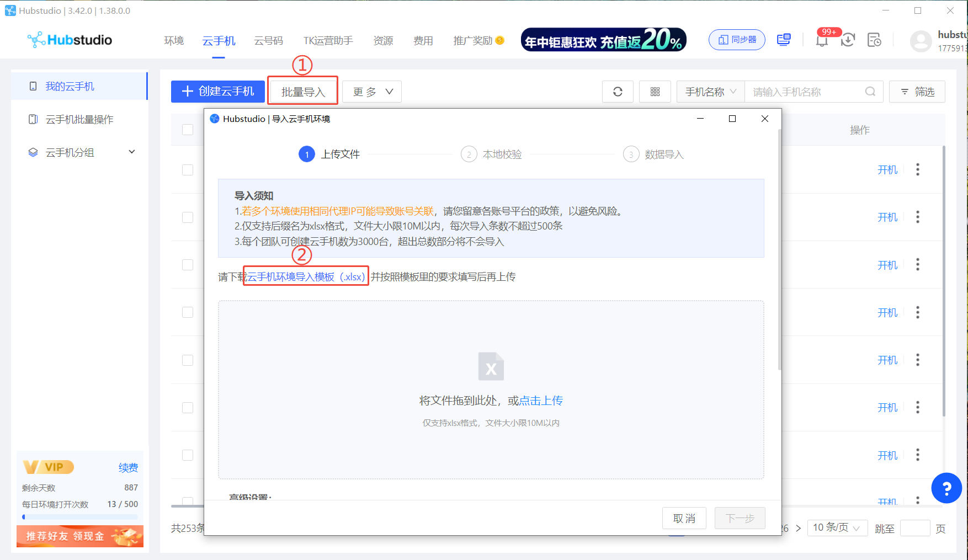Viewport: 968px width, 560px height.
Task: Open more options for fourth row
Action: (918, 312)
